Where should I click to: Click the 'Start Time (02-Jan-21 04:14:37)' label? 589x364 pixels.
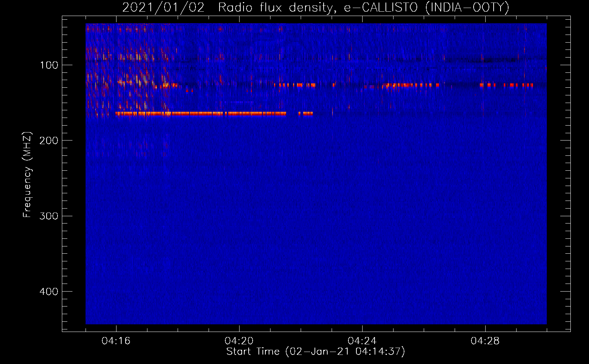[316, 352]
